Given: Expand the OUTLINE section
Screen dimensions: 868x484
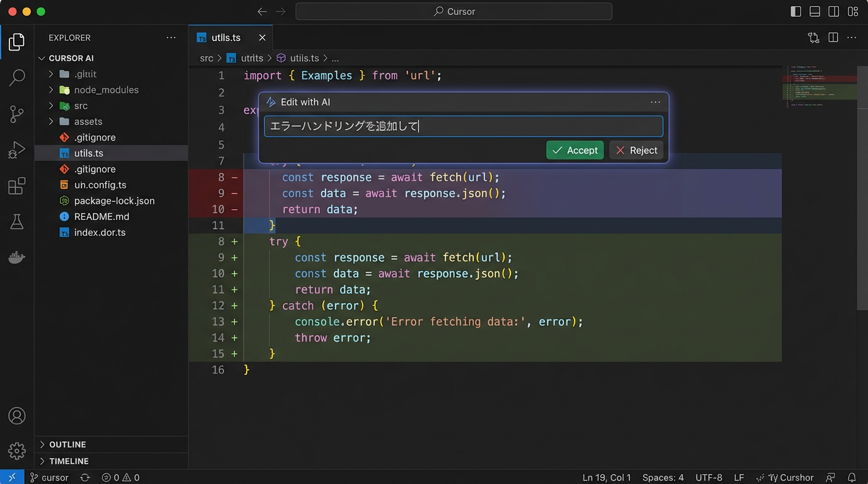Looking at the screenshot, I should pyautogui.click(x=67, y=444).
